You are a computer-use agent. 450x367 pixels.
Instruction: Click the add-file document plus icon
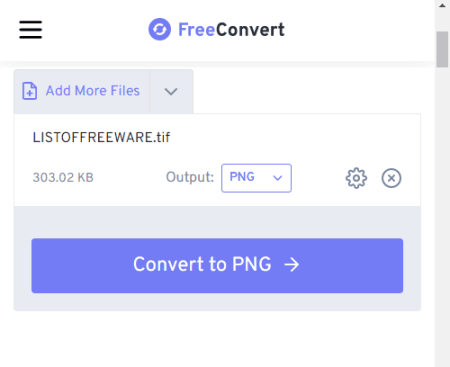(x=30, y=91)
